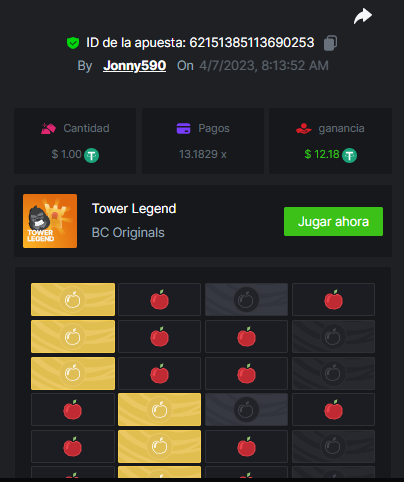The height and width of the screenshot is (482, 404).
Task: Click the gray apple tile in top row's third column
Action: coord(246,299)
